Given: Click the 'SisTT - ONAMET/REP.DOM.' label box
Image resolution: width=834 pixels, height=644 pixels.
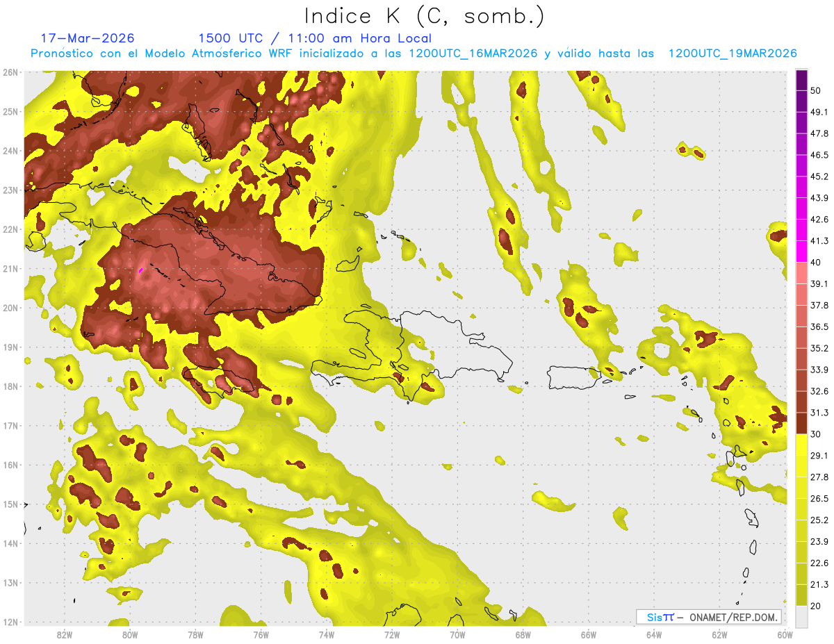Looking at the screenshot, I should point(708,617).
